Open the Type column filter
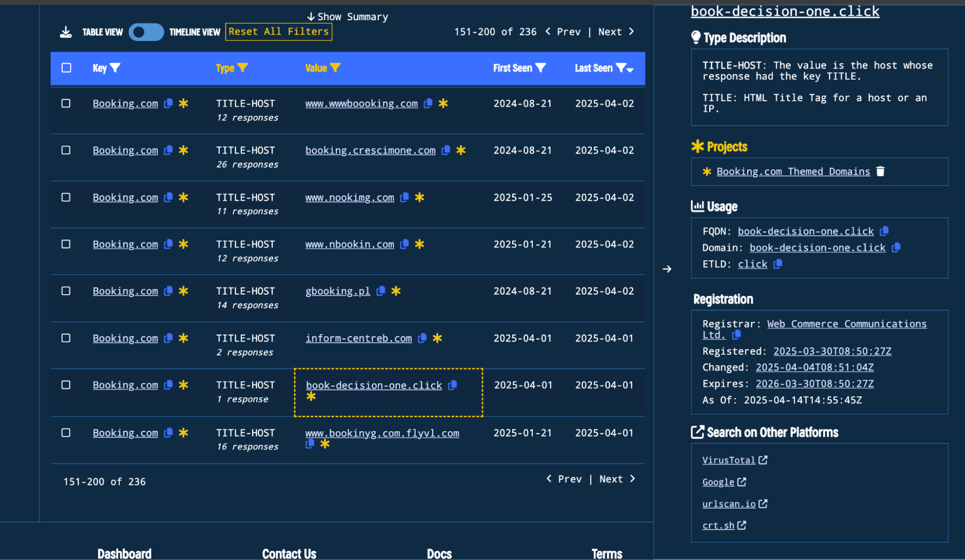Viewport: 965px width, 560px height. (243, 68)
